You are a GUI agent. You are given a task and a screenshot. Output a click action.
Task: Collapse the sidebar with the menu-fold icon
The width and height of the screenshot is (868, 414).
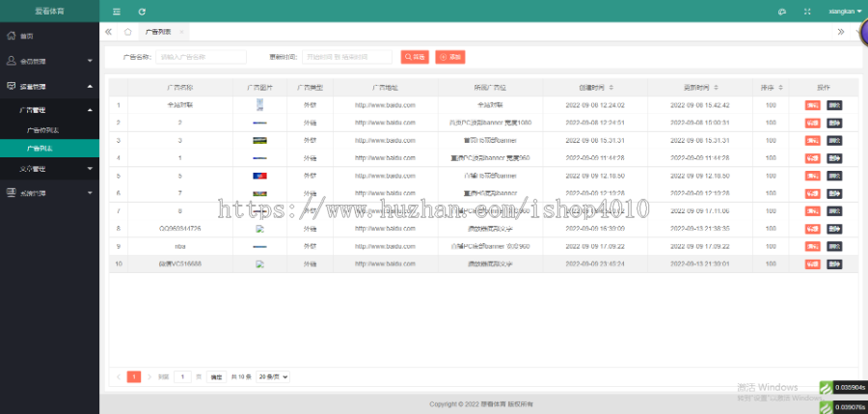tap(117, 11)
